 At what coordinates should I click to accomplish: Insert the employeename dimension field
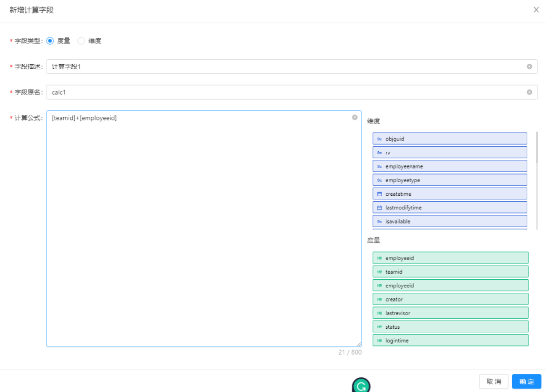tap(449, 166)
